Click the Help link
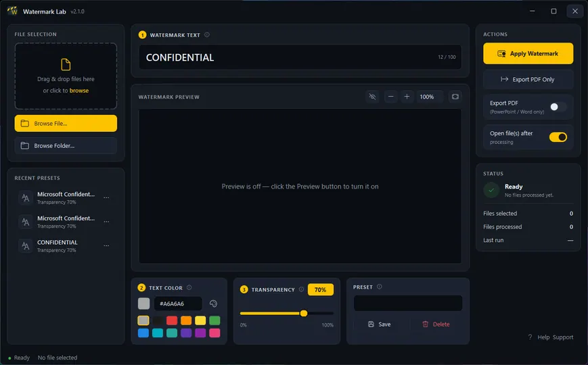 click(x=543, y=337)
